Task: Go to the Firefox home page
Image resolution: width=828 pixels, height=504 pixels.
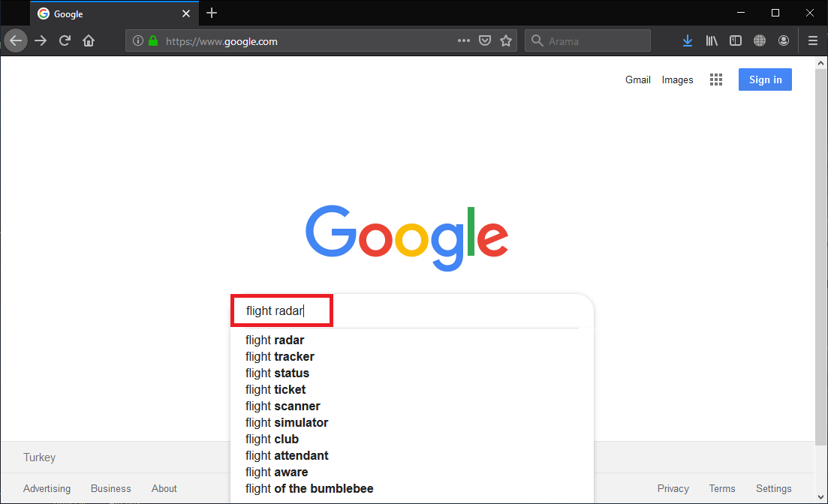Action: point(89,40)
